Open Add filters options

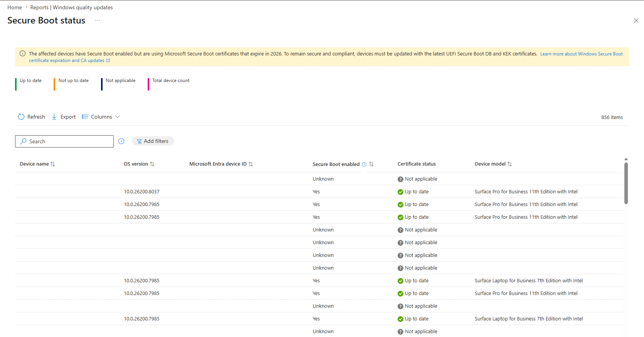(x=153, y=141)
